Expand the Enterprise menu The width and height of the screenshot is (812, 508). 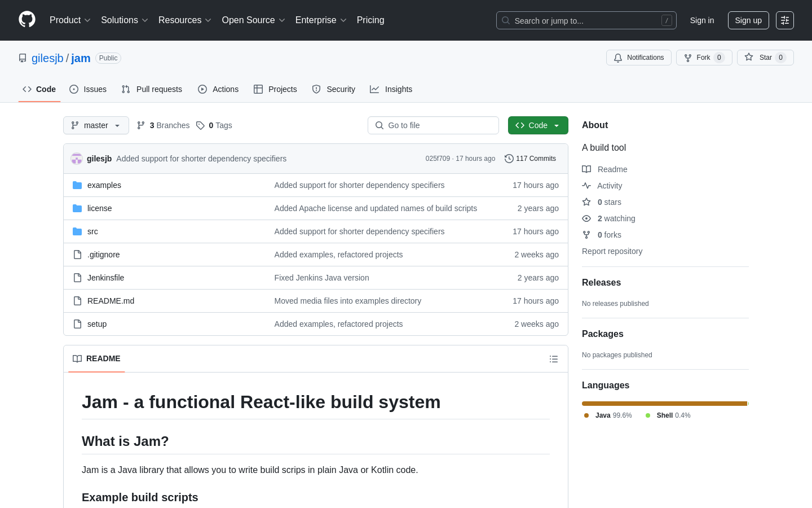coord(321,20)
